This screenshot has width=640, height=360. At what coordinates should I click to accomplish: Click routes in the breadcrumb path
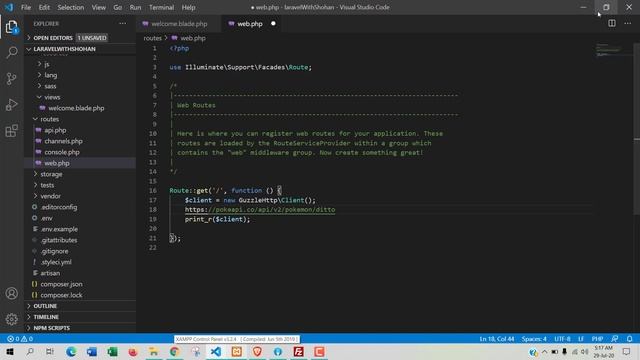(152, 38)
